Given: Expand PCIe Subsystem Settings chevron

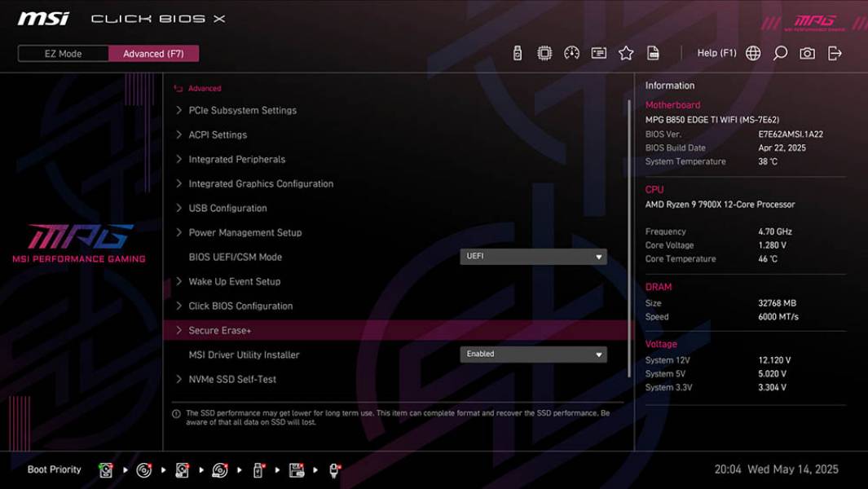Looking at the screenshot, I should tap(178, 110).
